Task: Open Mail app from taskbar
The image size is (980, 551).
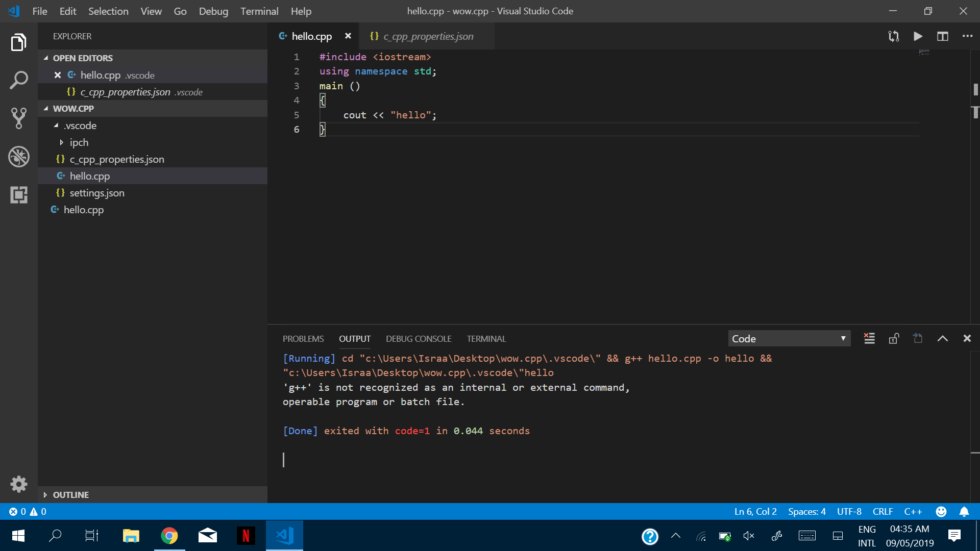Action: tap(208, 536)
